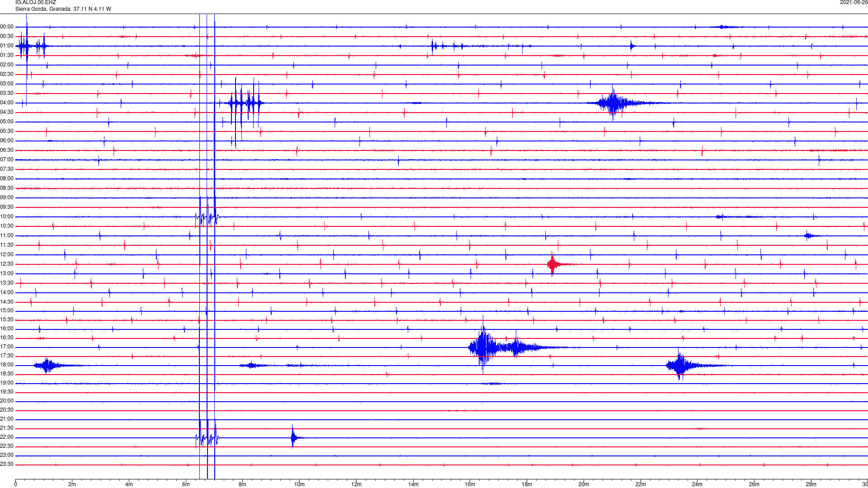Click the 22:00 time label

[x=7, y=437]
